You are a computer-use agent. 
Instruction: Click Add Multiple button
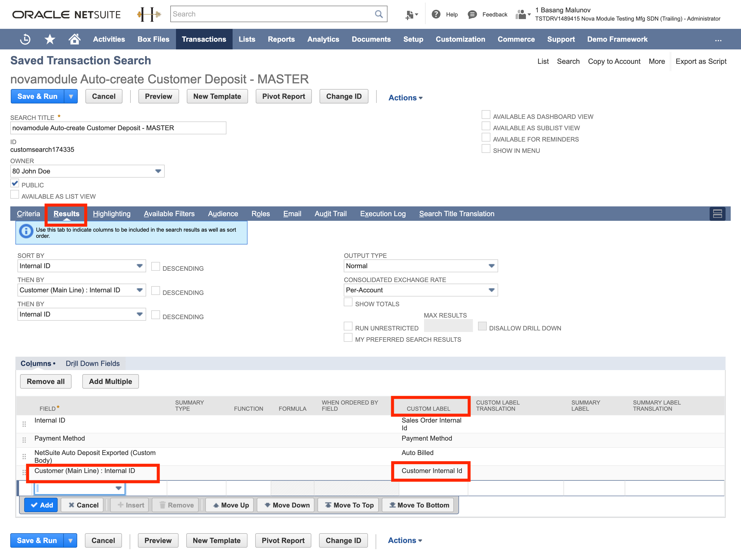point(111,382)
